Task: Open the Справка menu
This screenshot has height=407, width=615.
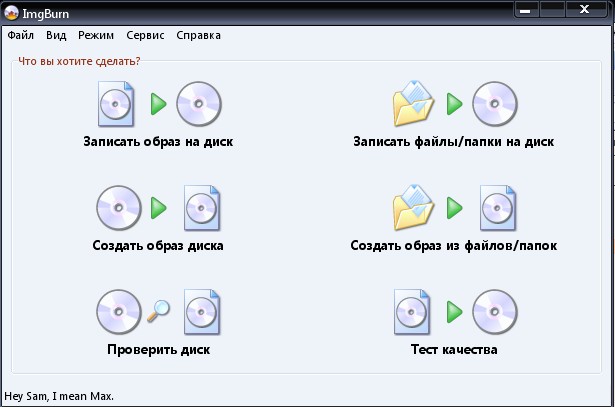Action: click(198, 35)
